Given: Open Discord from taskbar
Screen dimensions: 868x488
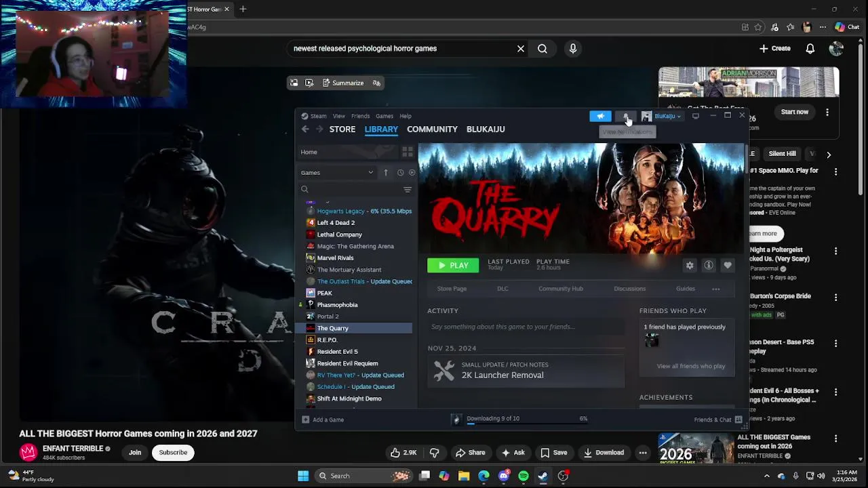Looking at the screenshot, I should pos(504,476).
